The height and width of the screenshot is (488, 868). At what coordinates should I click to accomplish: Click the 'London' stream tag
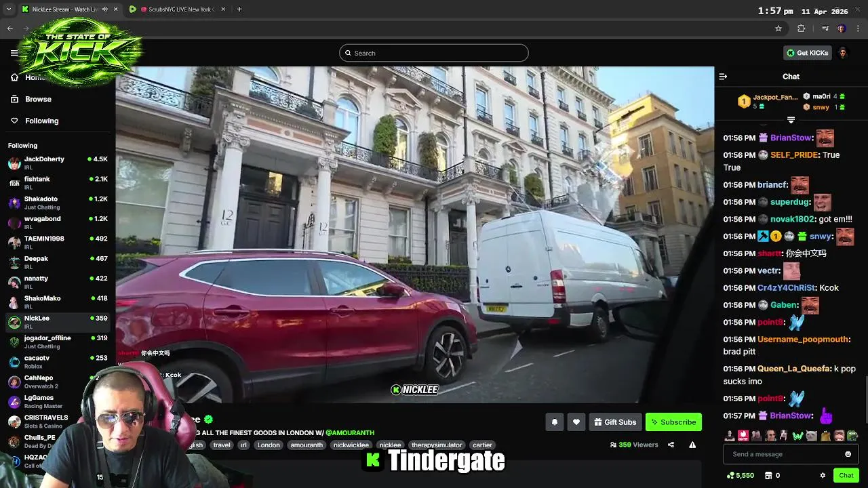coord(269,445)
